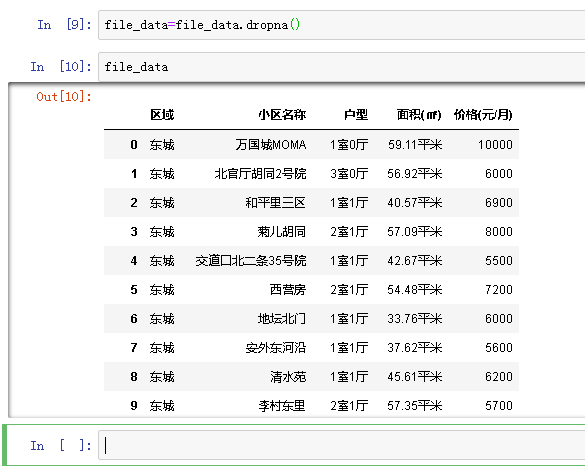Click the 小区名称 column header
The image size is (585, 470).
282,115
